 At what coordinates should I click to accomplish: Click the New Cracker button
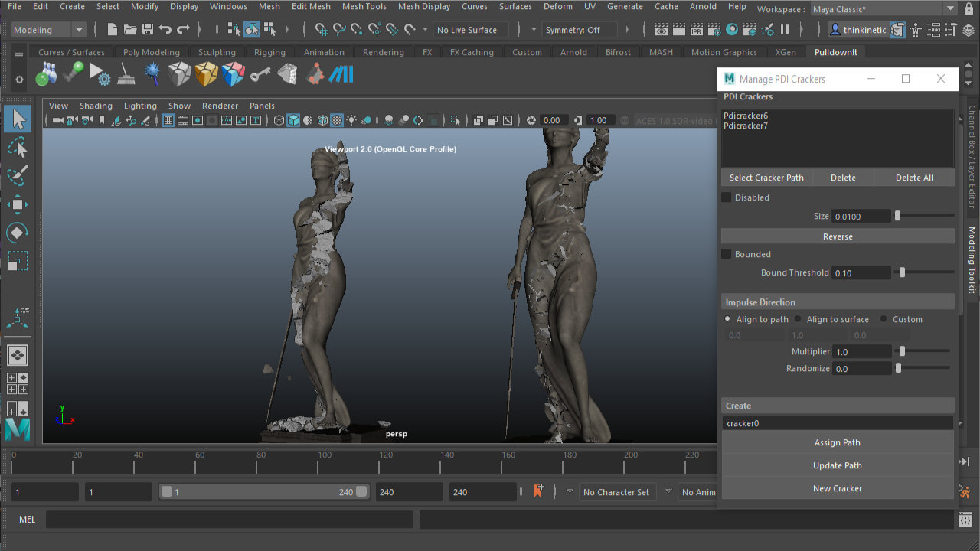pyautogui.click(x=838, y=488)
